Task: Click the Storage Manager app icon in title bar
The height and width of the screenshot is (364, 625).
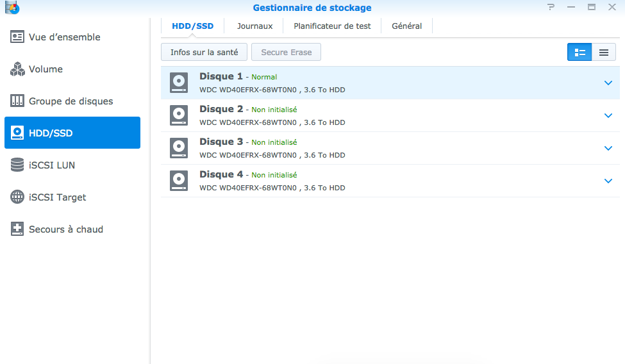Action: (12, 7)
